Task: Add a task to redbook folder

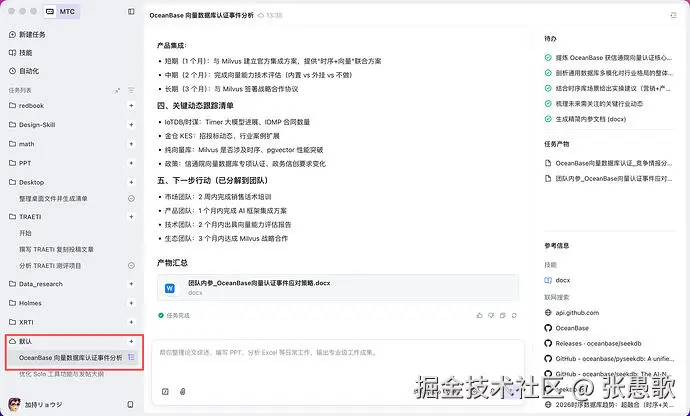Action: [x=131, y=106]
